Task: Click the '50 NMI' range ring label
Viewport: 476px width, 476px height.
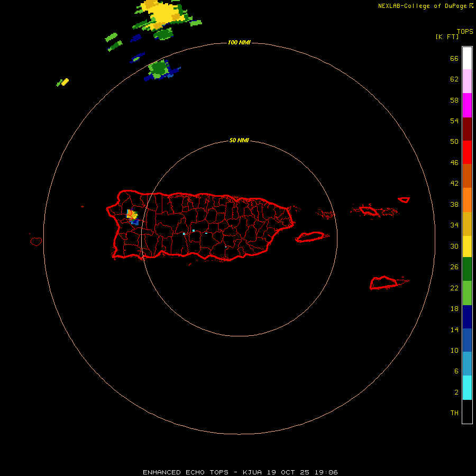Action: click(239, 140)
